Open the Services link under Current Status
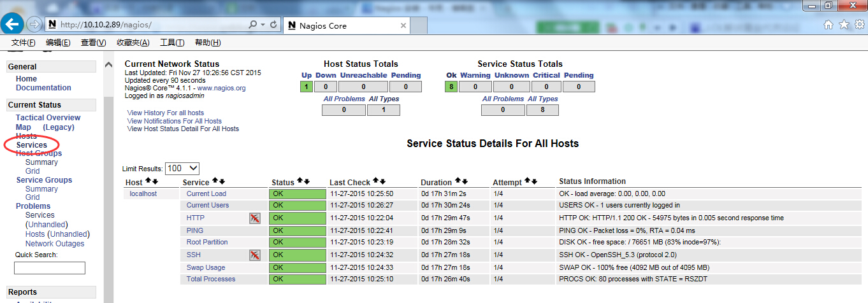The height and width of the screenshot is (303, 868). [32, 145]
